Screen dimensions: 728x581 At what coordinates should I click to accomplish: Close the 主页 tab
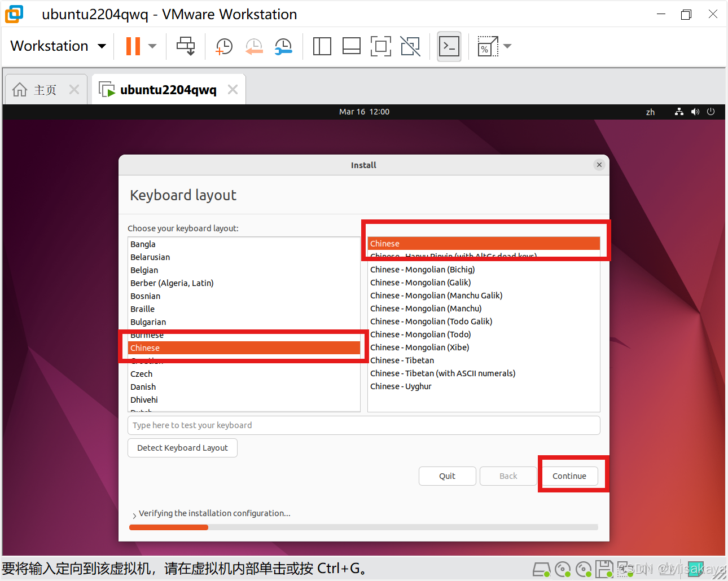coord(74,90)
